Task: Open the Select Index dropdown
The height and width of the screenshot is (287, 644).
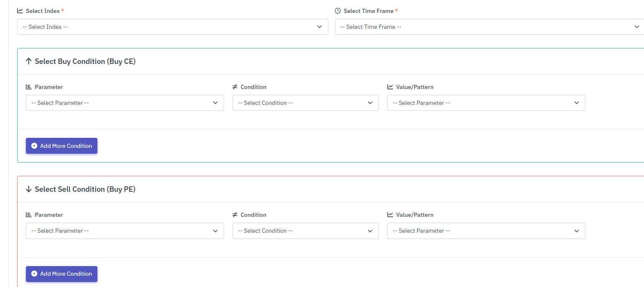Action: (172, 26)
